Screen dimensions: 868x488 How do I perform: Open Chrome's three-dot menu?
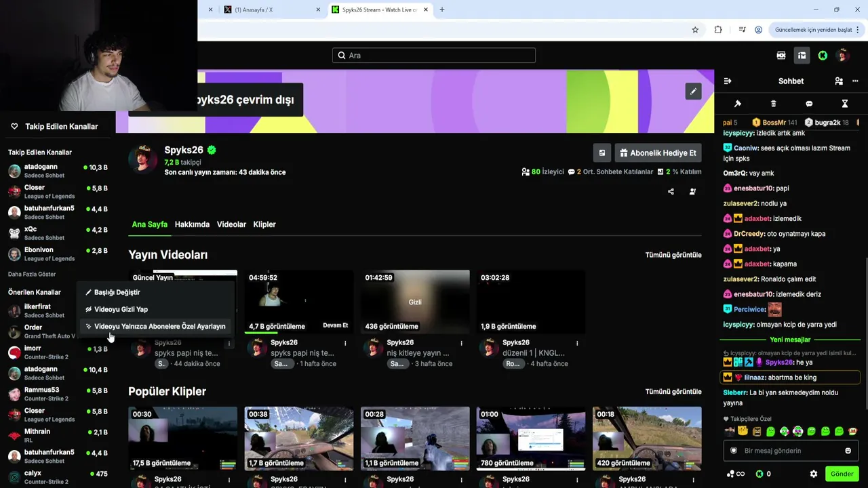point(859,30)
